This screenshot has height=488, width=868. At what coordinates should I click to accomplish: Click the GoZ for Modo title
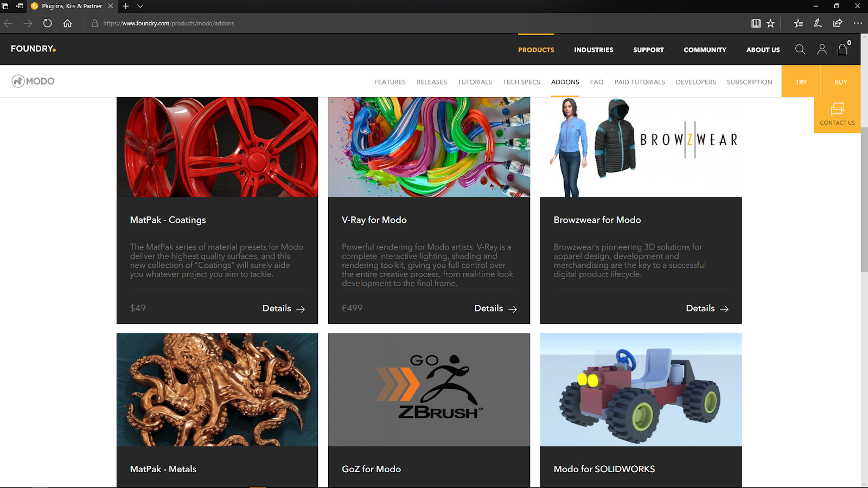(372, 469)
